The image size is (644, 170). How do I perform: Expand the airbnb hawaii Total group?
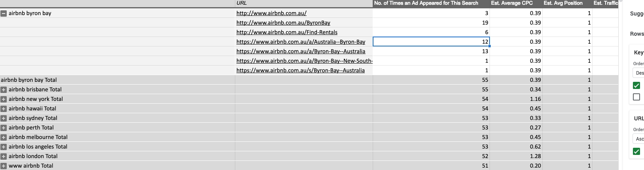click(4, 108)
